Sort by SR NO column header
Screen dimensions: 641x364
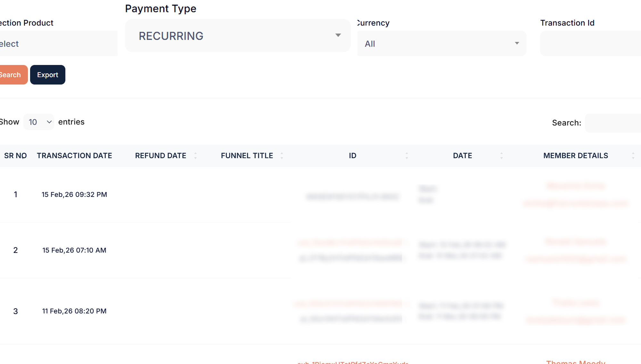(x=15, y=156)
